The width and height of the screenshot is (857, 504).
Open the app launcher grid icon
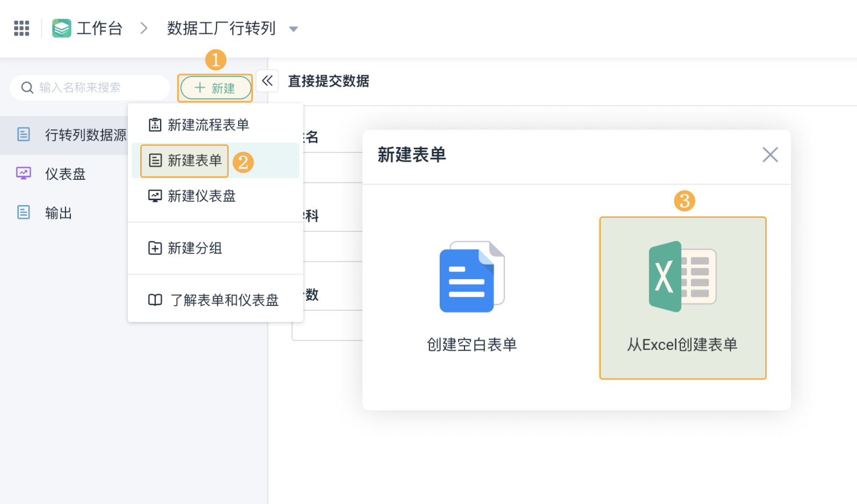tap(21, 28)
